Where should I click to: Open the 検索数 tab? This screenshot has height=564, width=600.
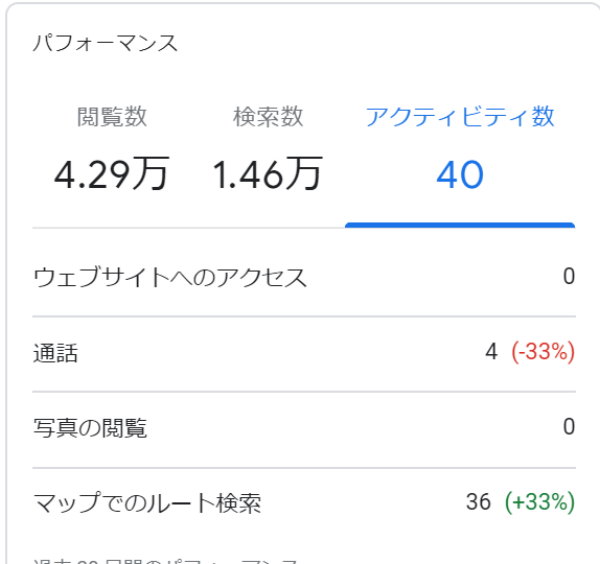[x=268, y=117]
